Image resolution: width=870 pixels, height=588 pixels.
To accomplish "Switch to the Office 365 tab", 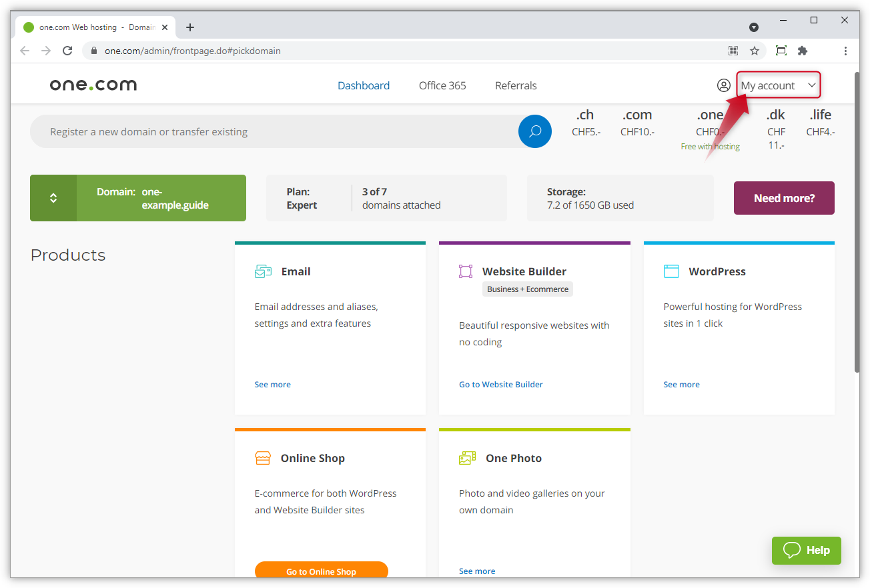I will [442, 85].
